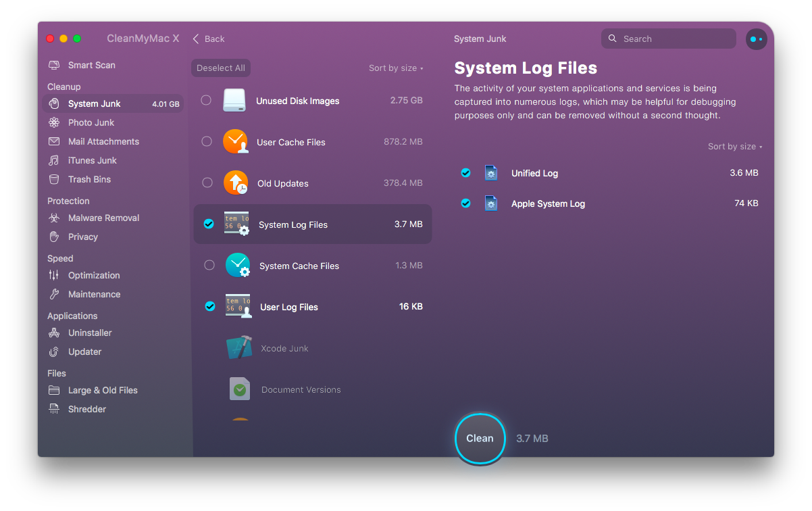Select the Apple System Log item name
Screen dimensions: 812x511
tap(548, 203)
